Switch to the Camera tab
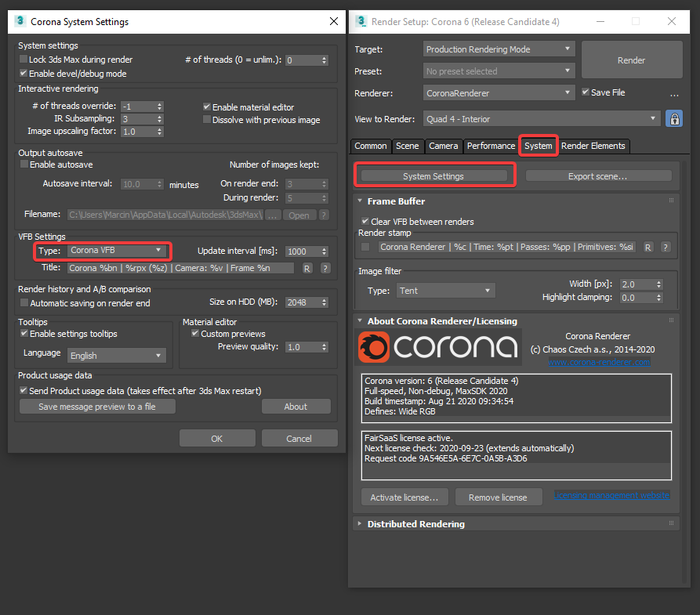Viewport: 700px width, 615px height. 444,146
